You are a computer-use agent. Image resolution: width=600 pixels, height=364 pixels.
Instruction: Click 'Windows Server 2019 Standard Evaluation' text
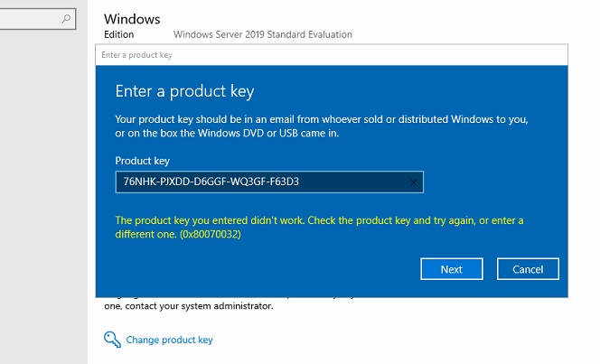coord(262,34)
